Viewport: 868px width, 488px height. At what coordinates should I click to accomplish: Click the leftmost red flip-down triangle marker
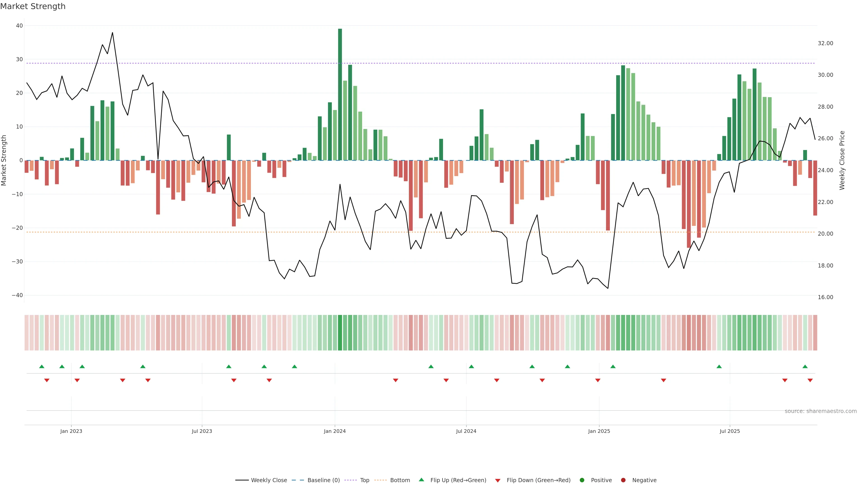point(47,380)
